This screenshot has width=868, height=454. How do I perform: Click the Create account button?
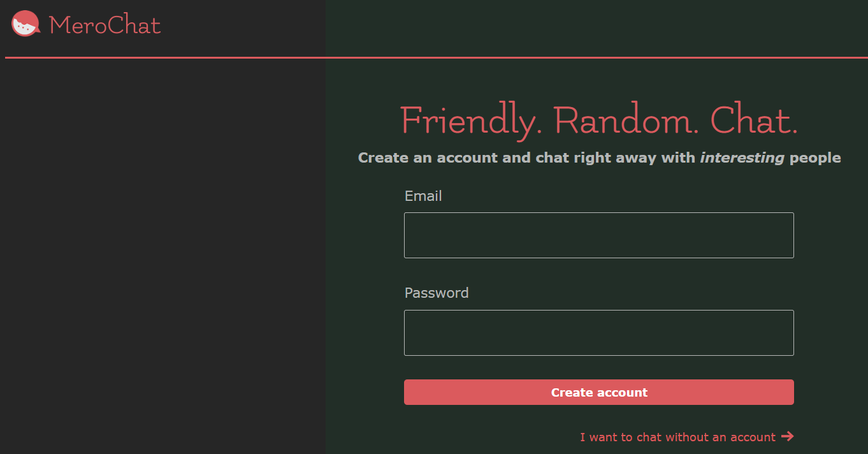tap(598, 392)
